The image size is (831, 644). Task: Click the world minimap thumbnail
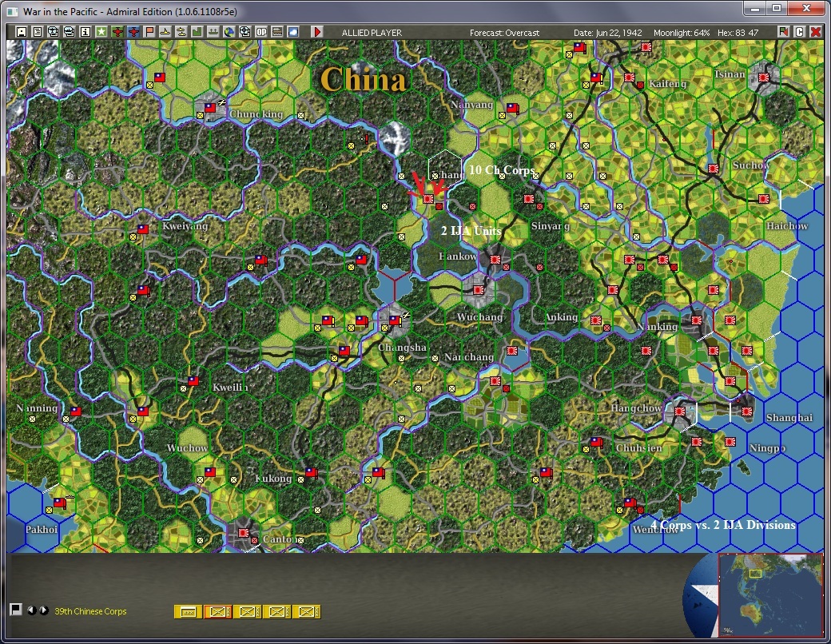tap(770, 594)
